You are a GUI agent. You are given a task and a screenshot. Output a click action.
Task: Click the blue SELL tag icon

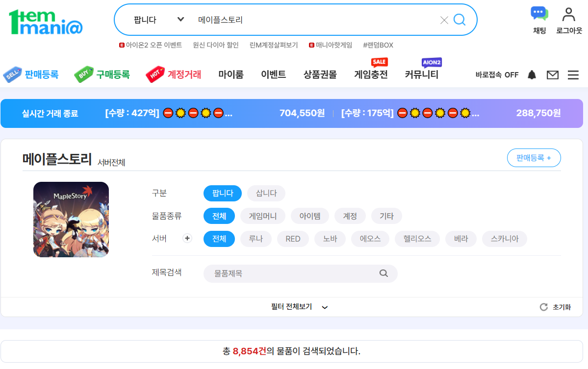(12, 74)
